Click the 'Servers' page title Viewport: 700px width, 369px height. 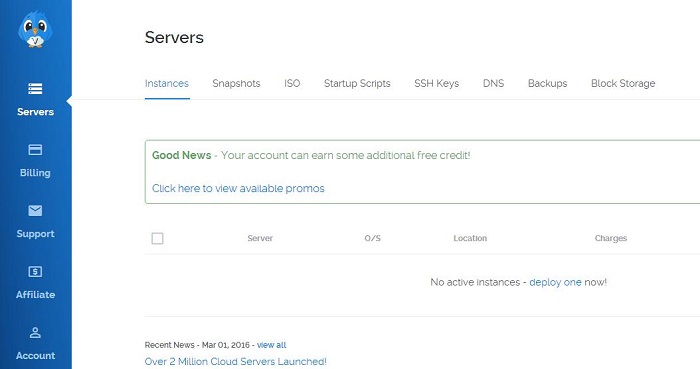pyautogui.click(x=174, y=37)
